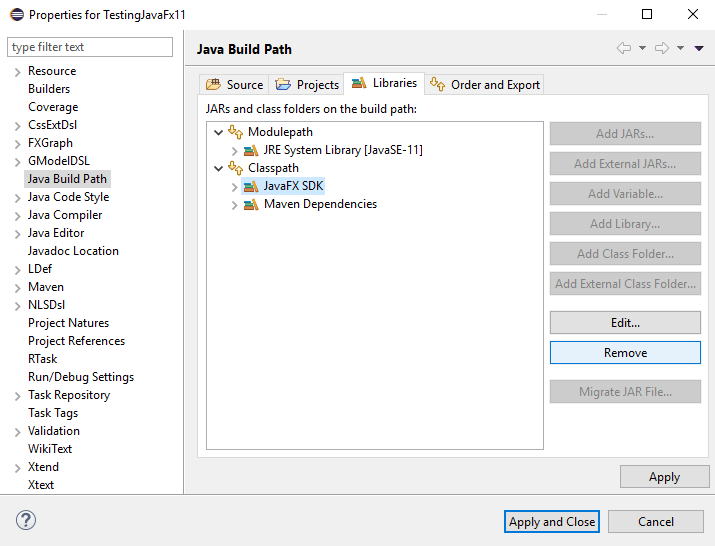Image resolution: width=715 pixels, height=546 pixels.
Task: Click the Libraries tab books icon
Action: pos(359,83)
